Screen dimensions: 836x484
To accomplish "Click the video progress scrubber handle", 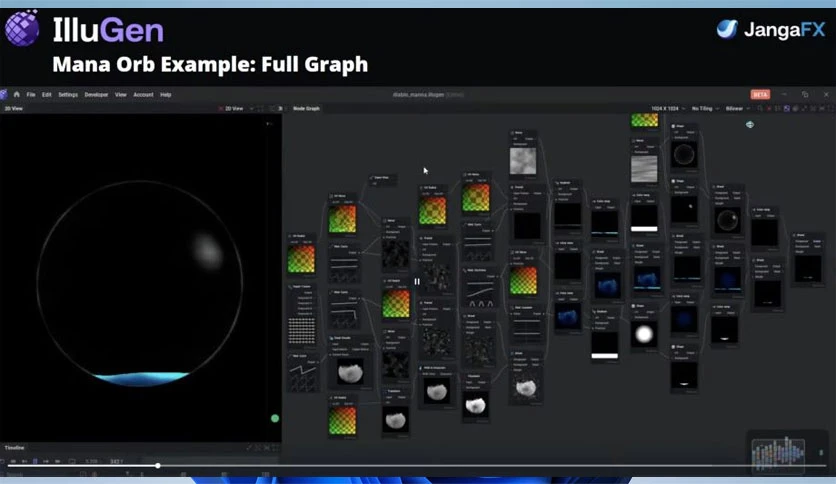I will point(158,465).
